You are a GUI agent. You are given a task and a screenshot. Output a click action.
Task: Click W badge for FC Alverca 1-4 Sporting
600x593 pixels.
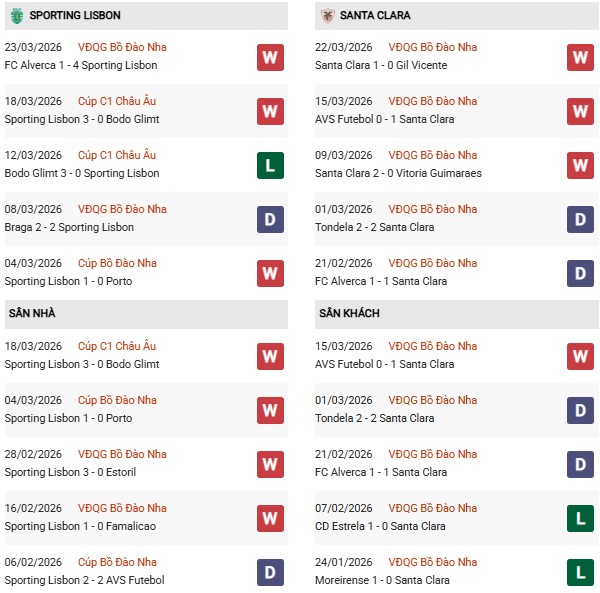pyautogui.click(x=269, y=57)
